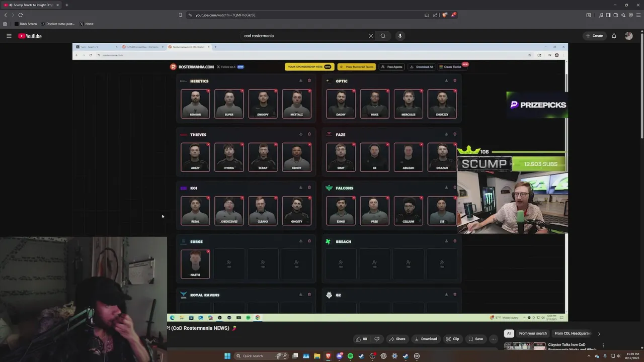Share this video

tap(397, 339)
